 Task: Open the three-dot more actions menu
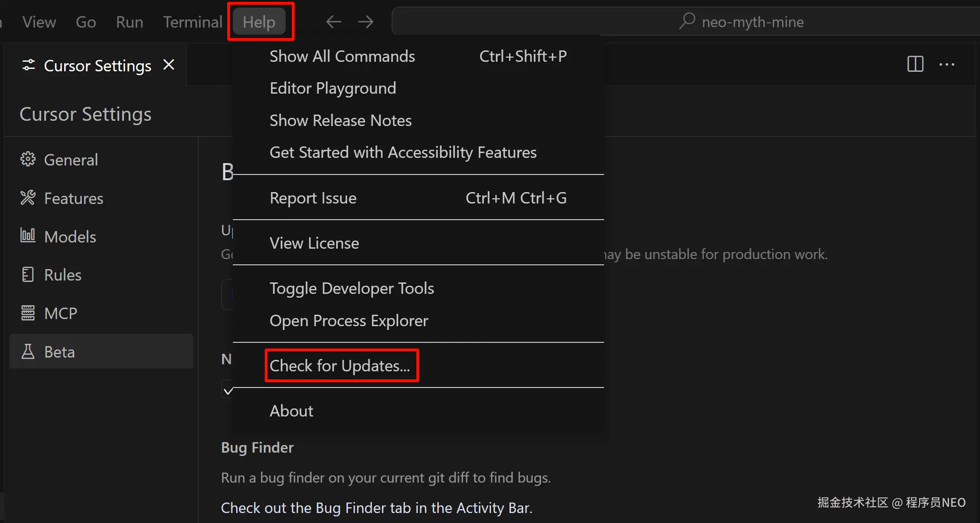point(947,64)
